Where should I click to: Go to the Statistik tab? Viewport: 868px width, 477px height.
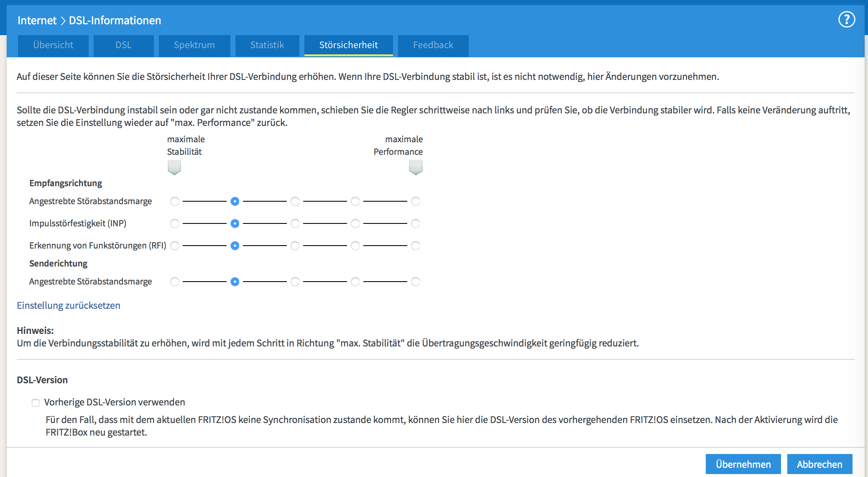click(x=267, y=45)
